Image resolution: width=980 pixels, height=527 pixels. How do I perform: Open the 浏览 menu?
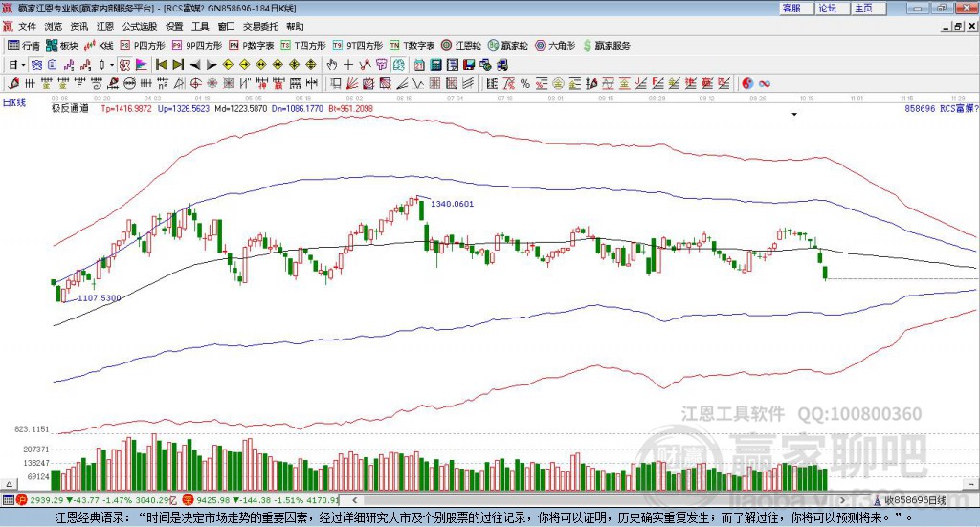54,26
